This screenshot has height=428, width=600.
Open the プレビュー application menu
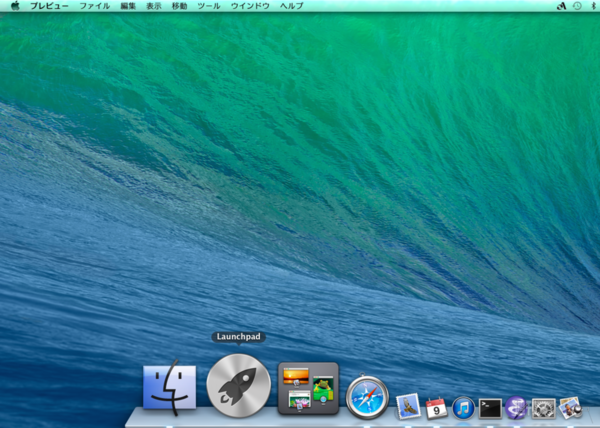coord(49,6)
